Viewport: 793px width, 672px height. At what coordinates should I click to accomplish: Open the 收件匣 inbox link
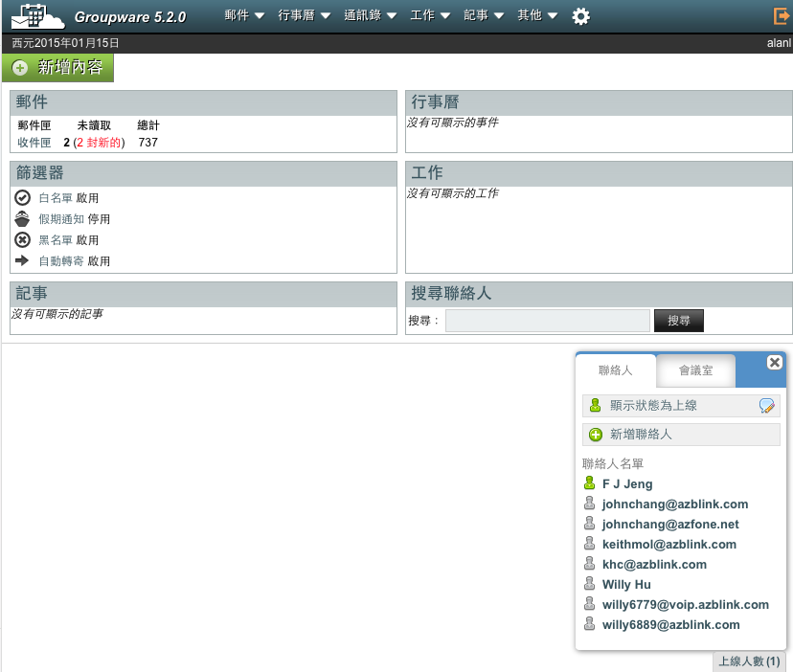click(x=34, y=142)
